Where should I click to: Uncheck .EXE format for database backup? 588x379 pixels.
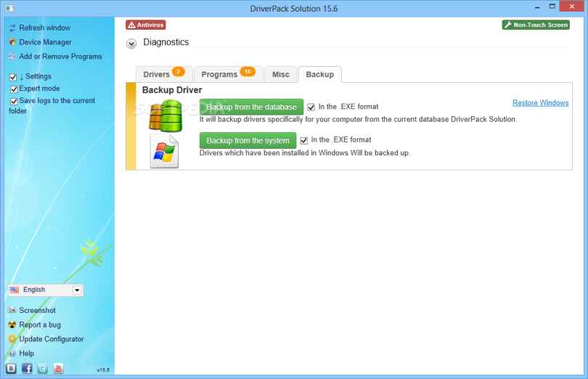tap(311, 107)
